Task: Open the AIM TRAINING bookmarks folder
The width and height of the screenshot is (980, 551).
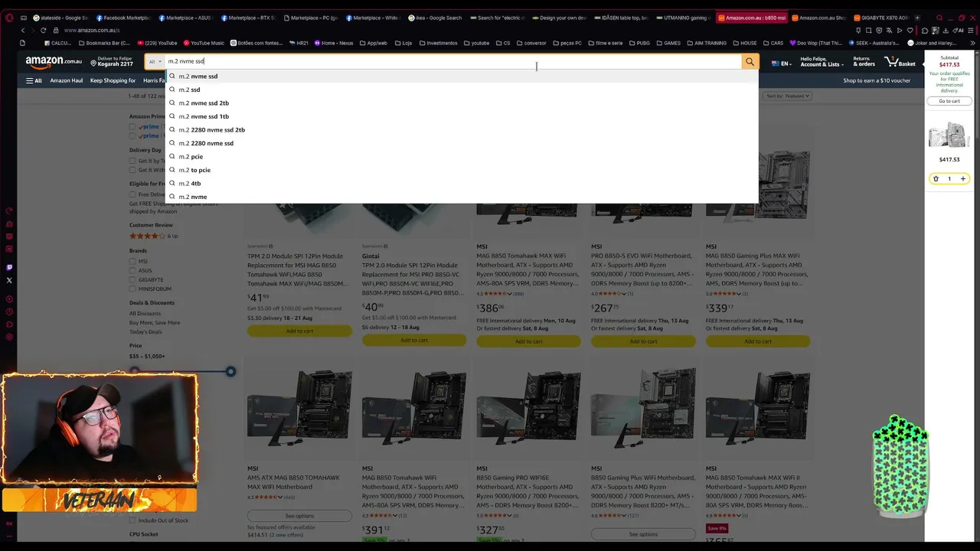Action: click(x=707, y=43)
